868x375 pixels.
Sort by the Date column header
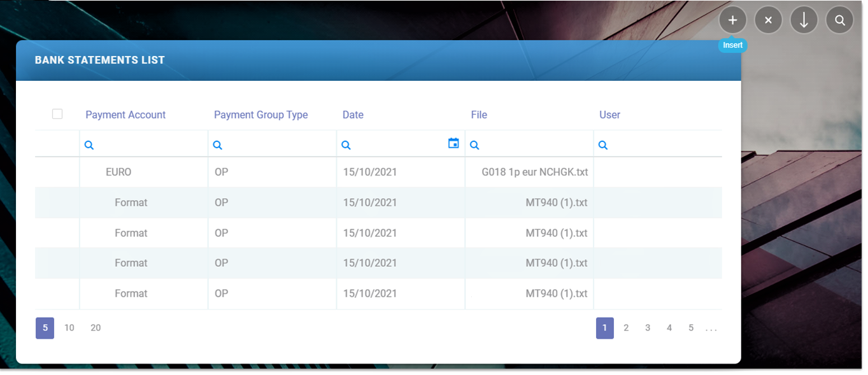coord(353,115)
